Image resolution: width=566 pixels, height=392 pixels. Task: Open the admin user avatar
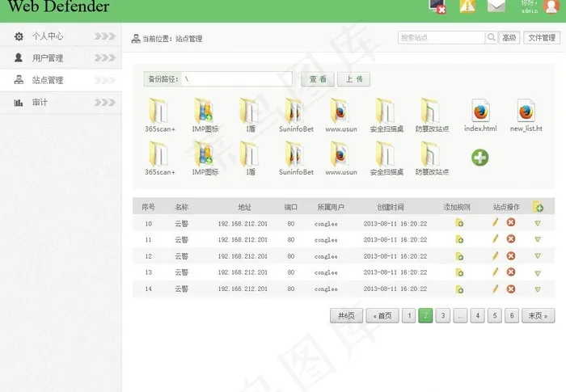[x=551, y=6]
